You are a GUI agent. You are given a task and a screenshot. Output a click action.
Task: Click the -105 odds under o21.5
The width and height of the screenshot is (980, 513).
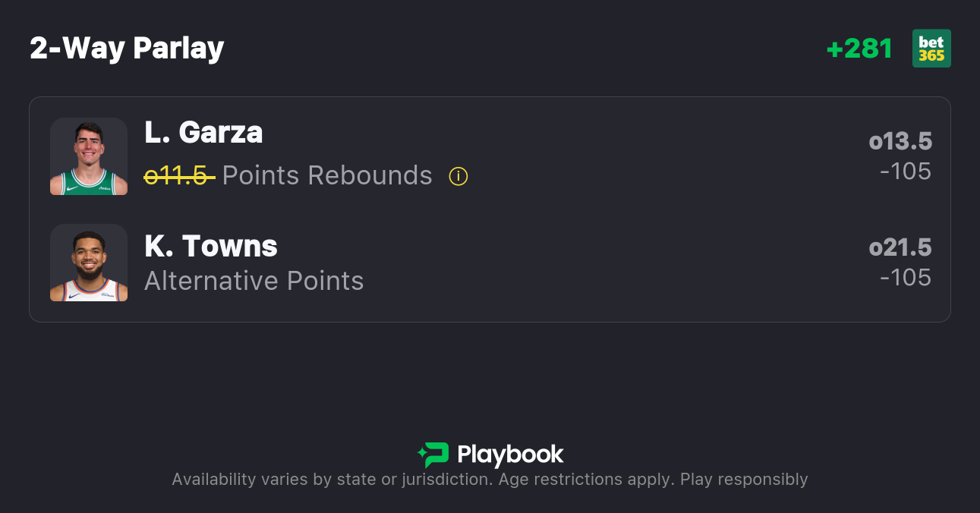click(906, 278)
